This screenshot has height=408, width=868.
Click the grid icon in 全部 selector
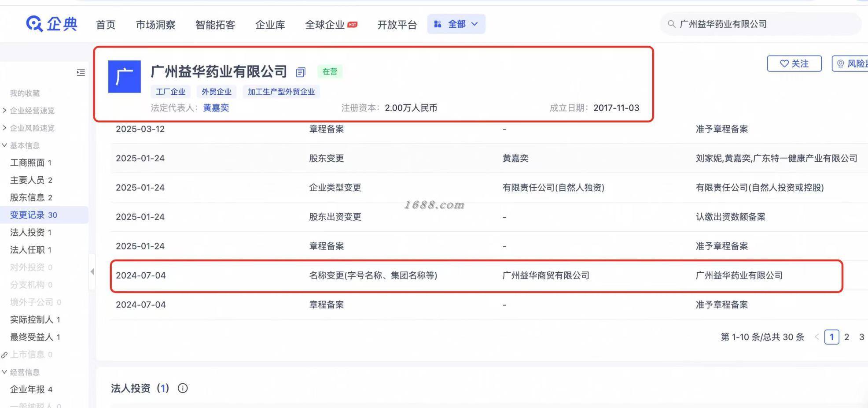point(438,24)
